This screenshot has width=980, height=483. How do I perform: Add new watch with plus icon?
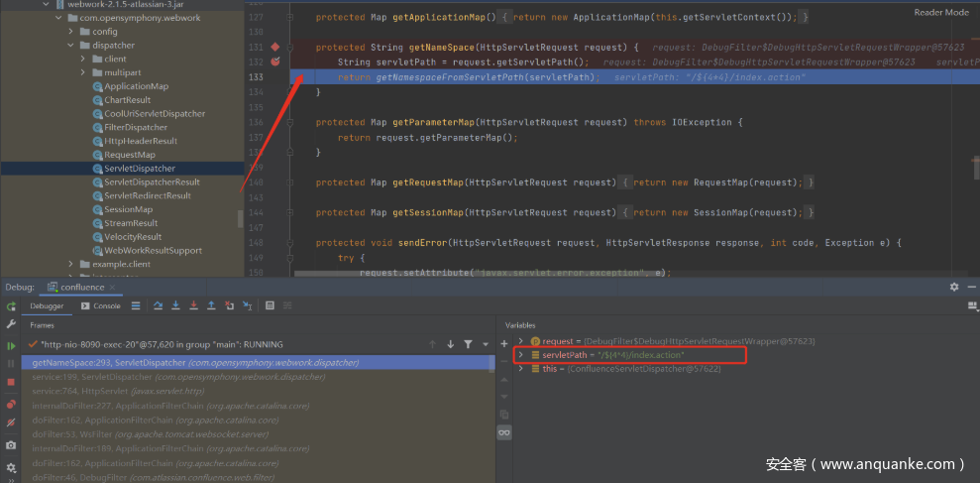point(504,342)
